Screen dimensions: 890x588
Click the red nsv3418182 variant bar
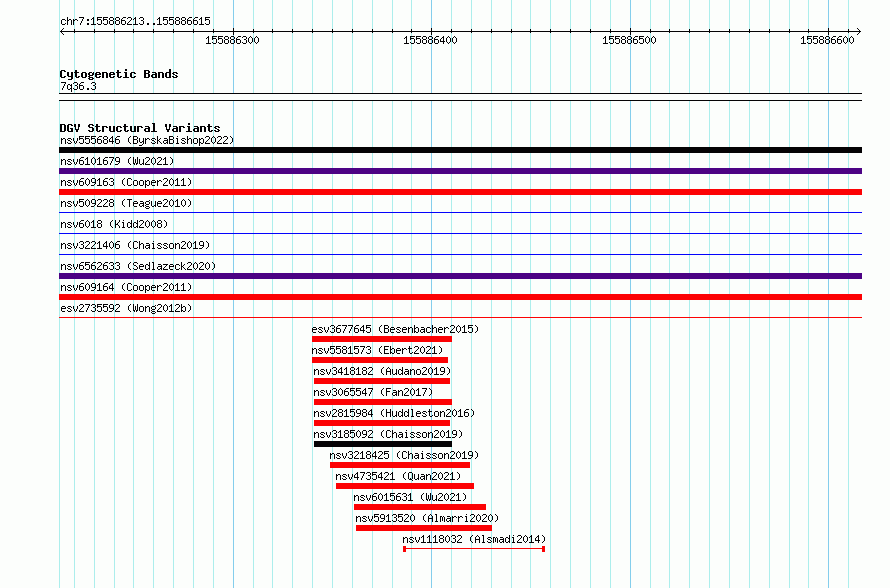click(382, 381)
